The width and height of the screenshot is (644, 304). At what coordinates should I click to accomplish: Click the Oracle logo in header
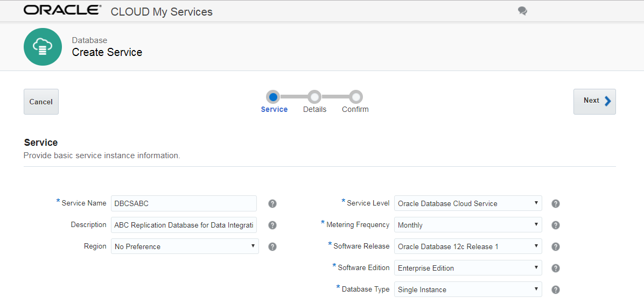(62, 10)
